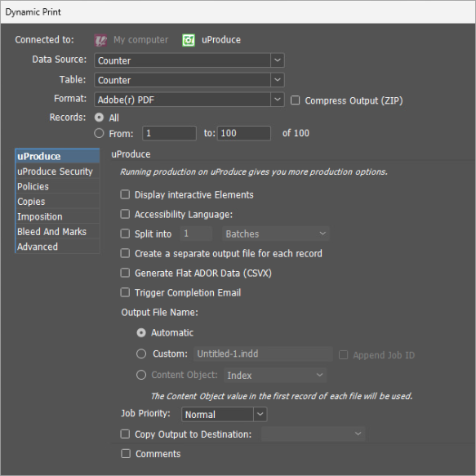Image resolution: width=476 pixels, height=476 pixels.
Task: Open the Copies section
Action: [57, 202]
